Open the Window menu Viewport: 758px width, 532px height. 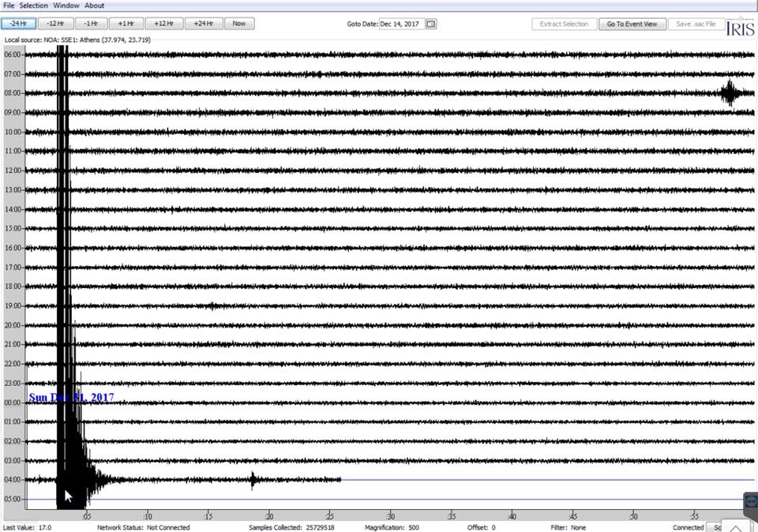click(x=66, y=6)
